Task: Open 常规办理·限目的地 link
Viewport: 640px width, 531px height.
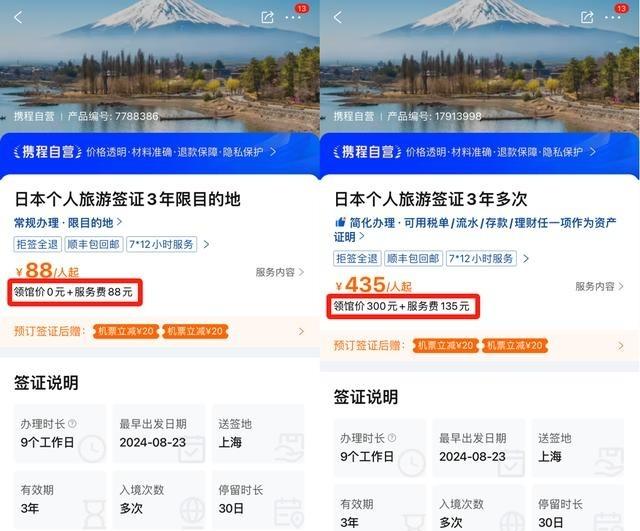Action: pos(68,223)
